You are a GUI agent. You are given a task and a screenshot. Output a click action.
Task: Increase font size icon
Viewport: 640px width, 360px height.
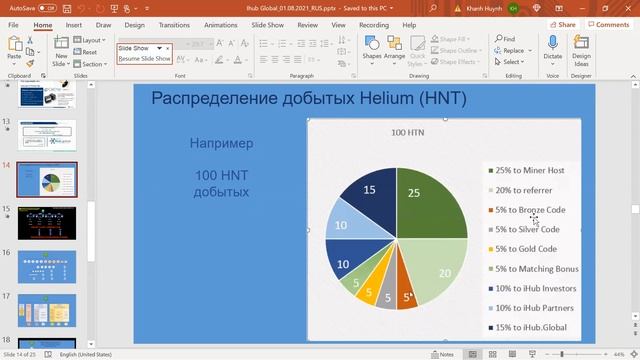[220, 43]
